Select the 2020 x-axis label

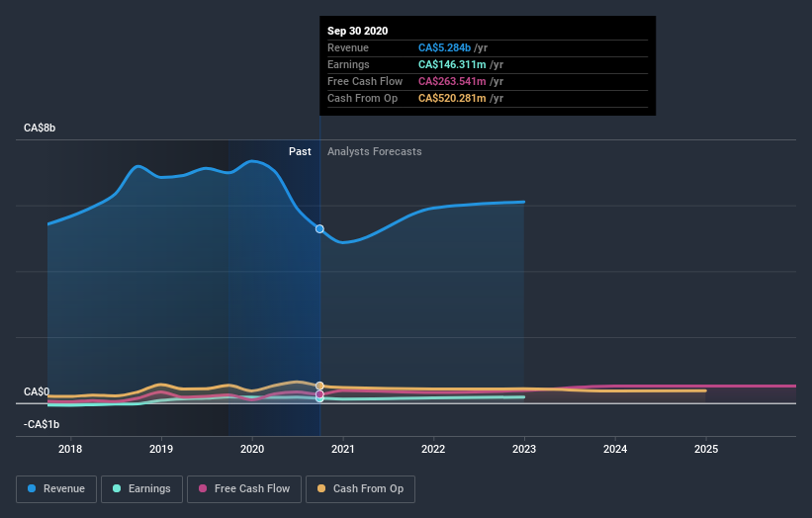(x=252, y=449)
